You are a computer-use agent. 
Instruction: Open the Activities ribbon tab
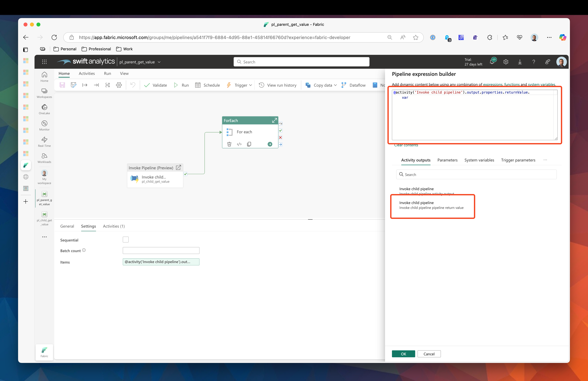pos(87,73)
